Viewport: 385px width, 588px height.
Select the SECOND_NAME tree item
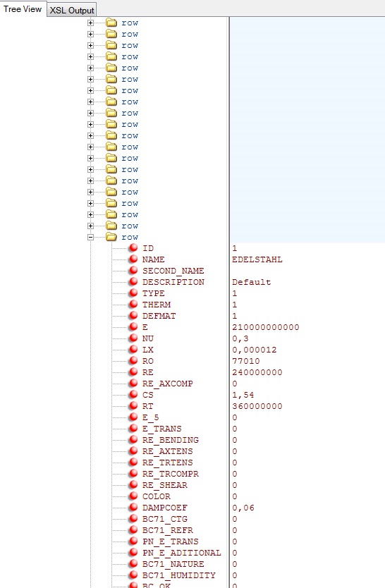[173, 270]
